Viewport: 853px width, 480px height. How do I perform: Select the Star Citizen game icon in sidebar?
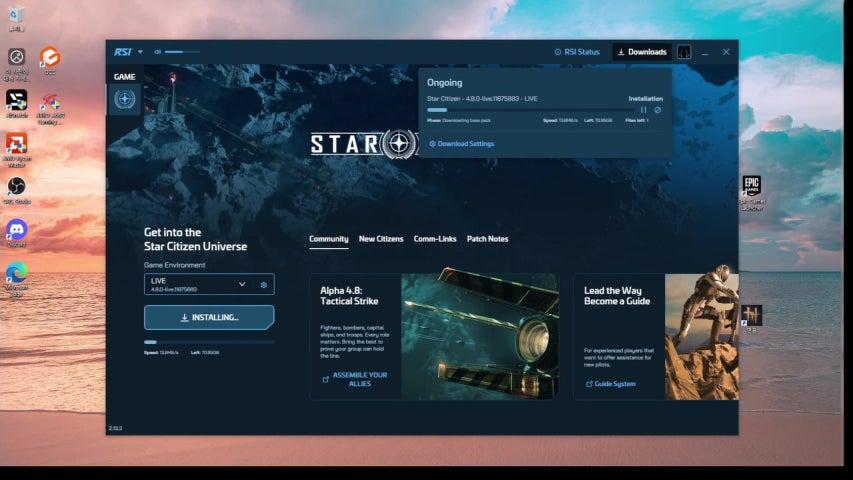[125, 99]
